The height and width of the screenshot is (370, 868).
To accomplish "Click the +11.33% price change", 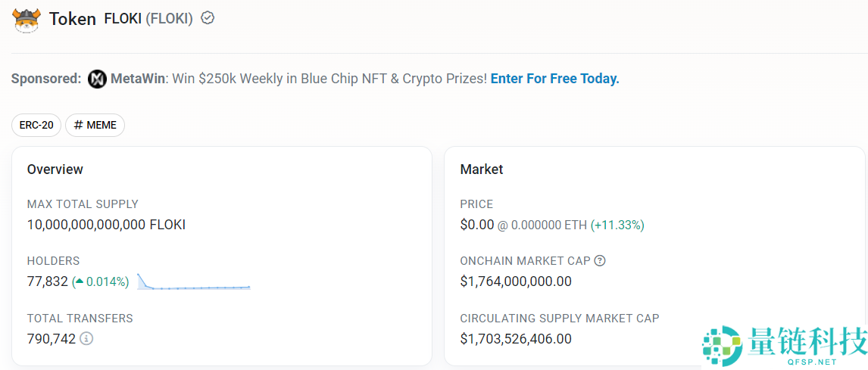I will 617,225.
